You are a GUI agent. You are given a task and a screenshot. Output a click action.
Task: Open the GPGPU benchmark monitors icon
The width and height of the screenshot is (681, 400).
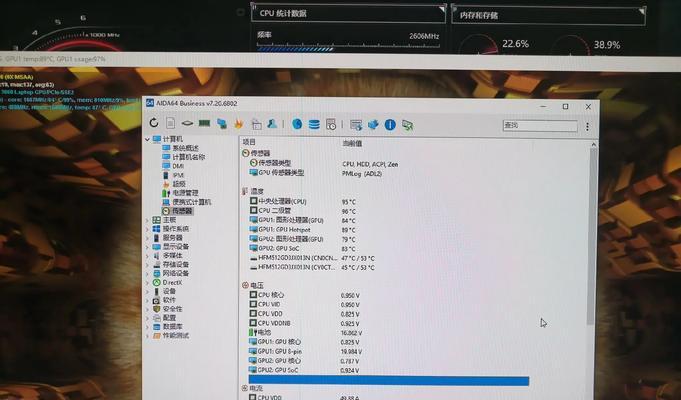pos(221,124)
